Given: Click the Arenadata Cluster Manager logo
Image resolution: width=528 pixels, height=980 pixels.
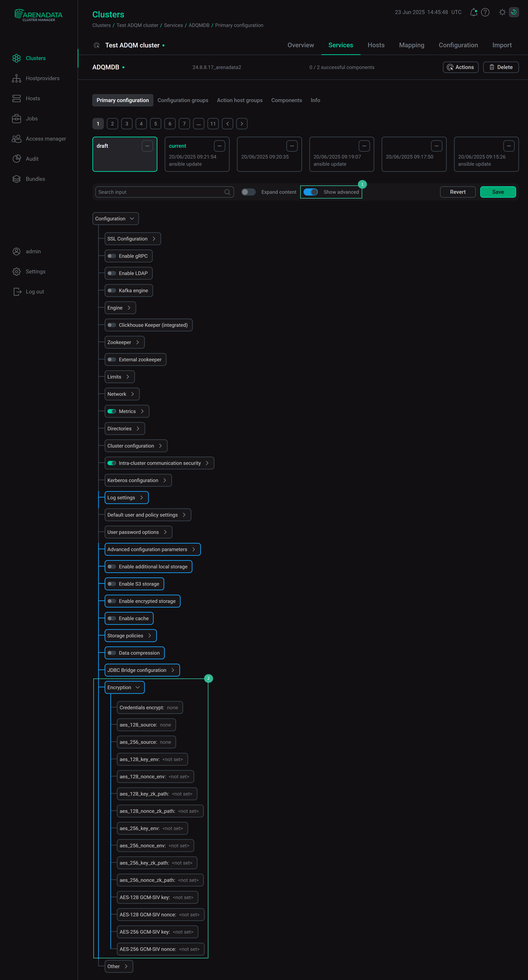Looking at the screenshot, I should 38,15.
